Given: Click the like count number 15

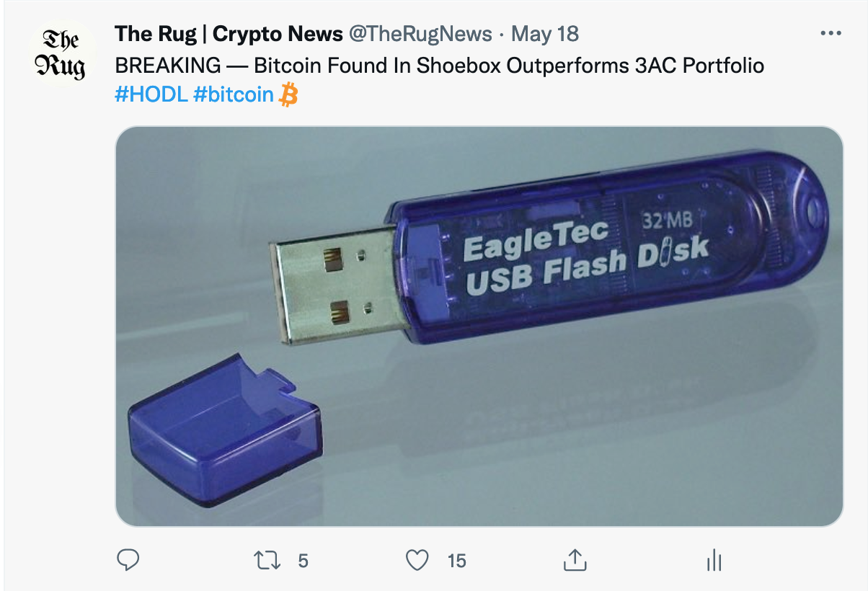Looking at the screenshot, I should (x=456, y=561).
